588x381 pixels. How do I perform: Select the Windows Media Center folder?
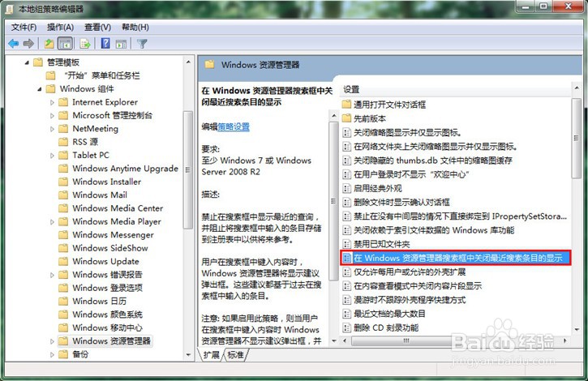[118, 208]
